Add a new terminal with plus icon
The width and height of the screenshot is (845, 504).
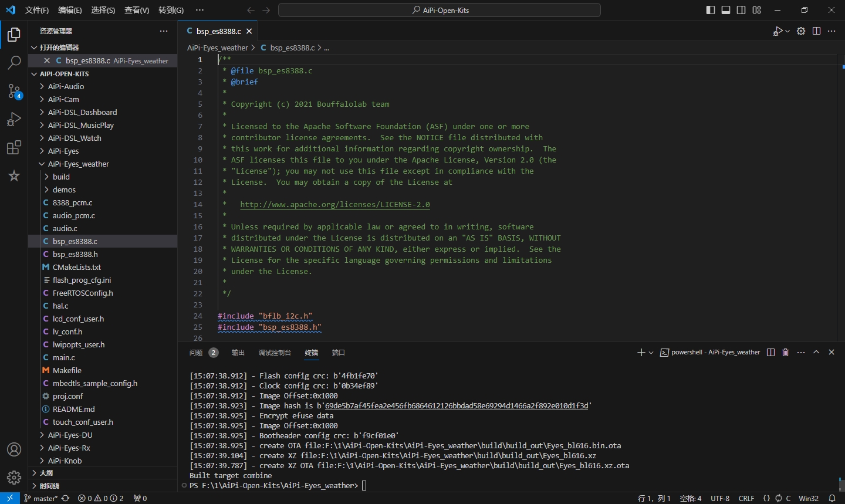pos(641,352)
